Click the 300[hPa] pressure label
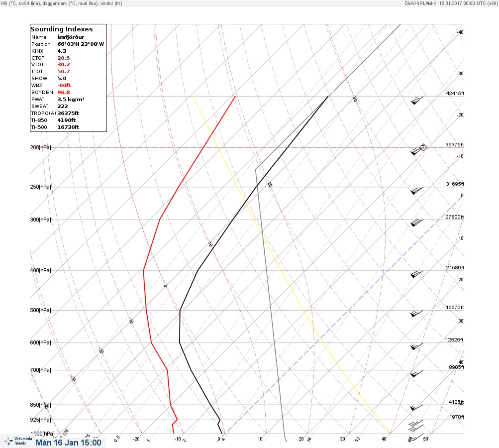499x448 pixels. coord(40,220)
